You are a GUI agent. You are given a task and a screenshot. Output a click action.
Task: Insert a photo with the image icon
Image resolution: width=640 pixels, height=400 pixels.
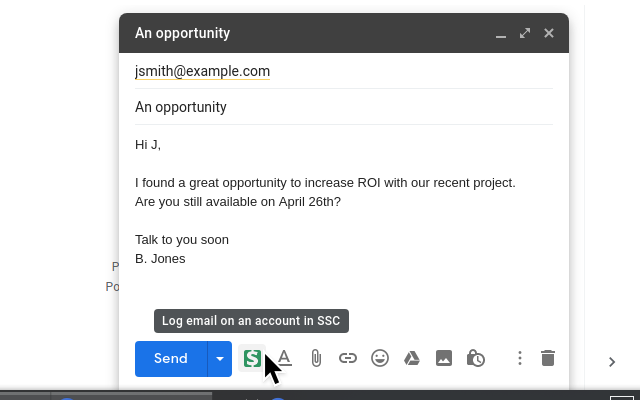(444, 358)
